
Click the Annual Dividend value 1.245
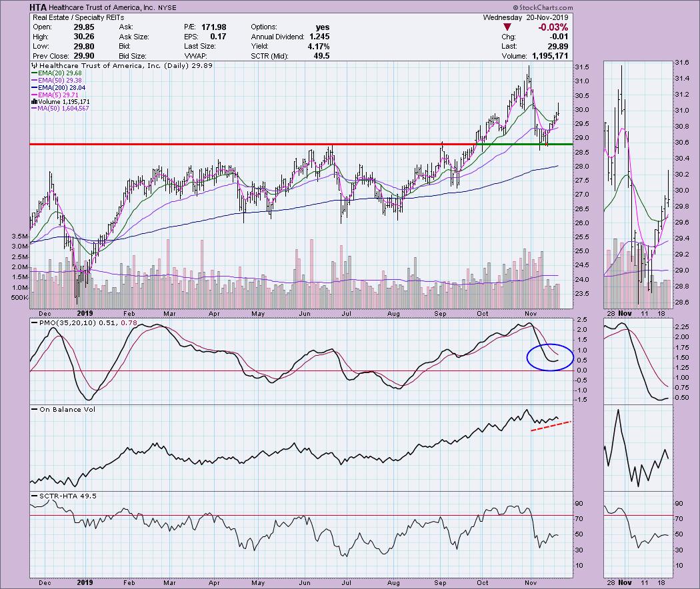click(x=319, y=37)
